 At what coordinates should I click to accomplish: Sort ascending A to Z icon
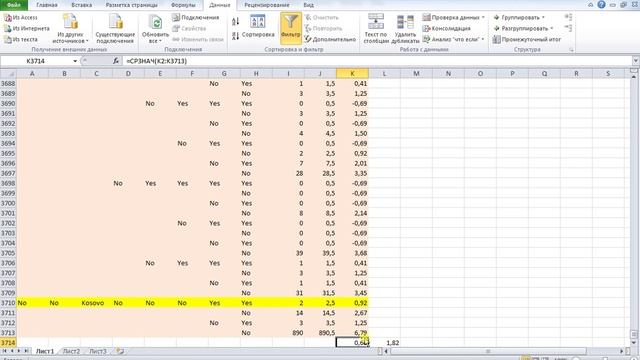click(x=236, y=22)
